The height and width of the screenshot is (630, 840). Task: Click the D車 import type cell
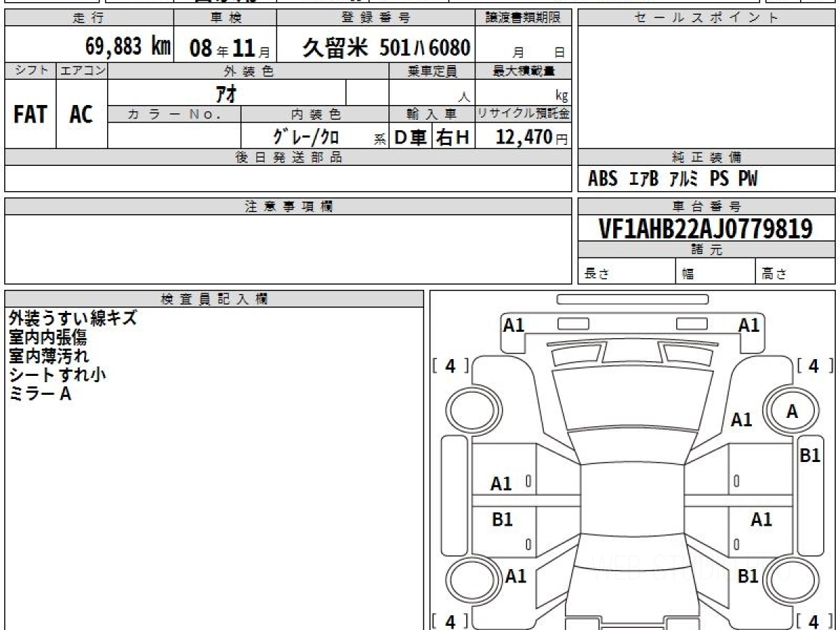pos(410,137)
